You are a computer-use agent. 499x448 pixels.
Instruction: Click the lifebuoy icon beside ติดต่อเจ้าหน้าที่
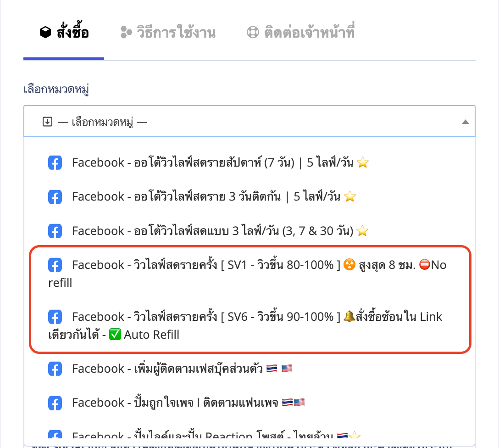tap(253, 32)
